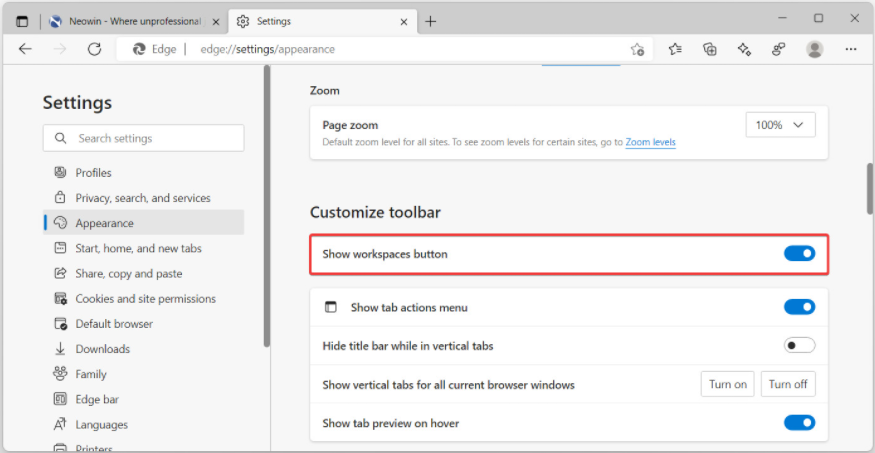Open the tab actions menu icon
Screen dimensions: 875x453
click(22, 21)
